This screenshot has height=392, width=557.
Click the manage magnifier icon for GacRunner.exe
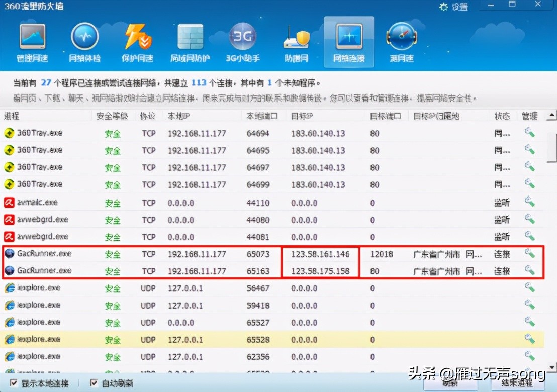point(529,254)
